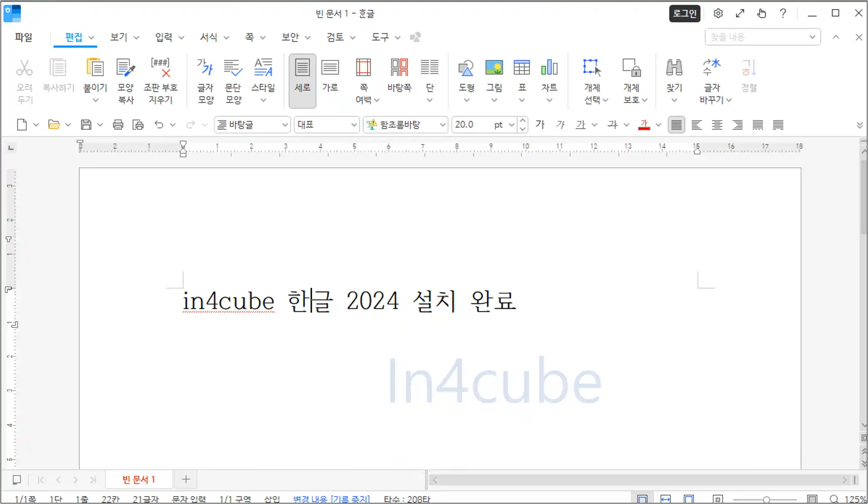Open Page Margins (쪽 여백) tool

[x=363, y=68]
